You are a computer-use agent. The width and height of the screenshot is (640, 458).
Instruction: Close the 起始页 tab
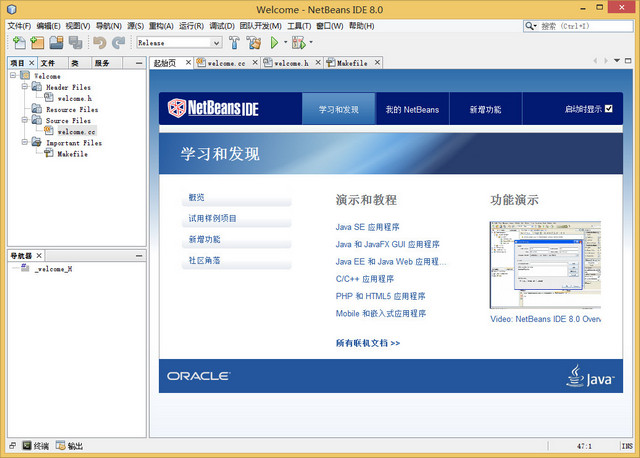tap(188, 62)
